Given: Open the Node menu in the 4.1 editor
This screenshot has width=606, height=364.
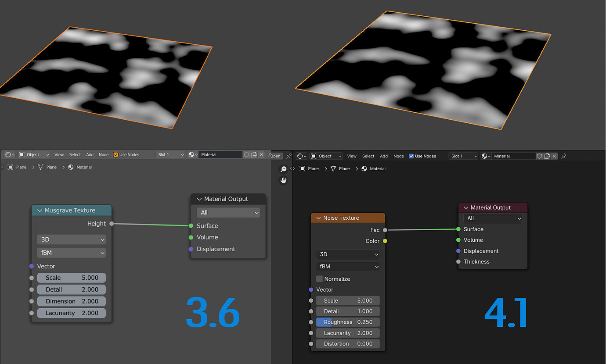Looking at the screenshot, I should click(x=399, y=156).
